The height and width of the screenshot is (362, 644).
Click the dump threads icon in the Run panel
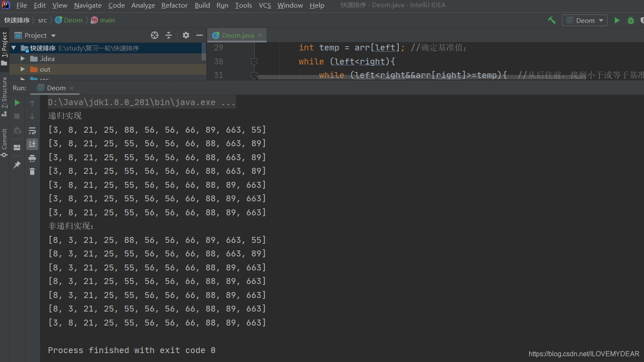point(17,131)
